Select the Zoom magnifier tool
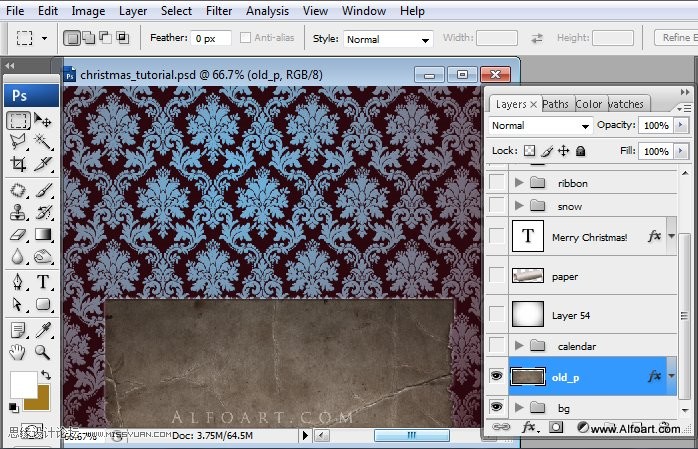Viewport: 698px width, 449px height. tap(44, 352)
